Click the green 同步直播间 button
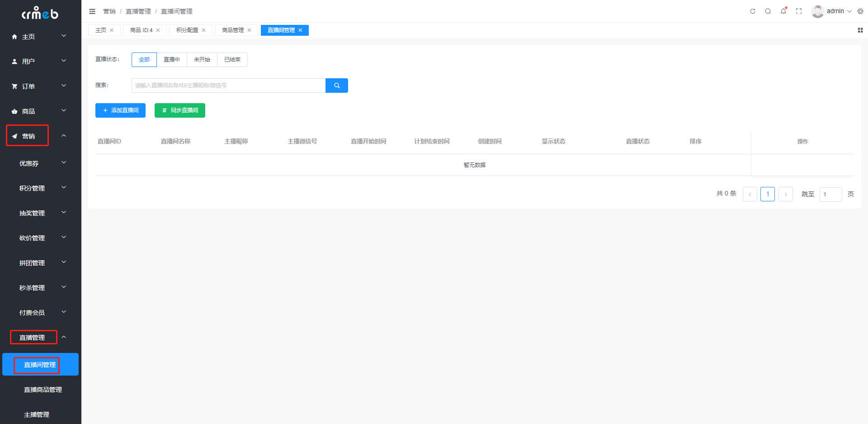This screenshot has width=868, height=424. [180, 110]
